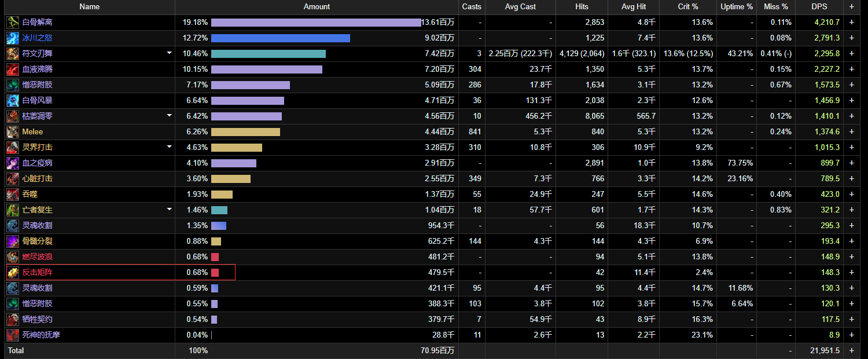Click the 牺牲契约 spell icon

(13, 320)
